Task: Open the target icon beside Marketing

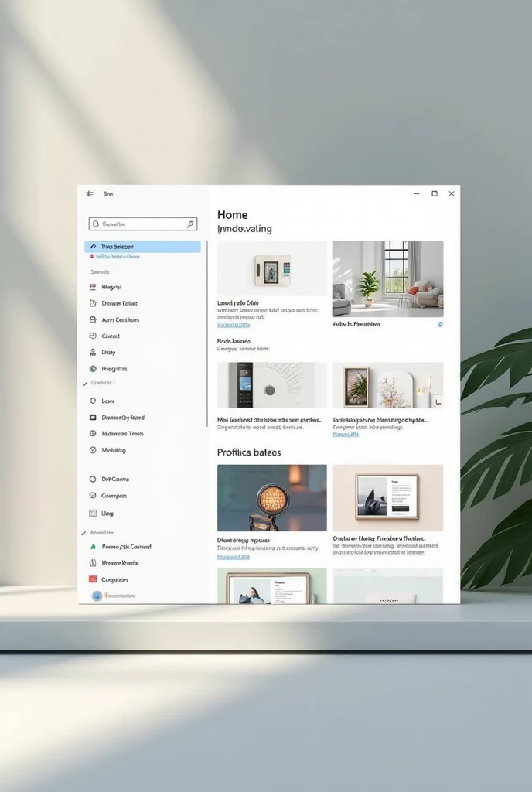Action: (x=93, y=450)
